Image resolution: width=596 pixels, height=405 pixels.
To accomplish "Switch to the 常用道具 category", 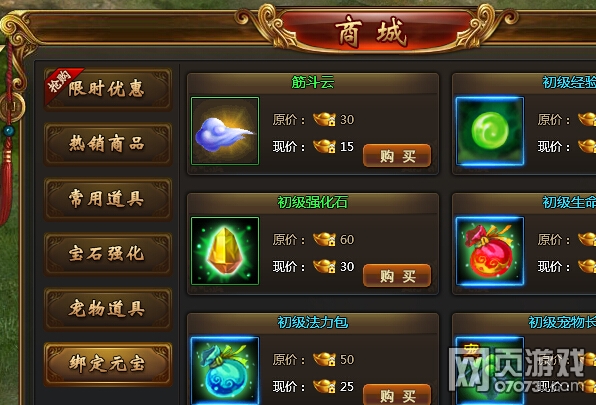I will coord(108,199).
